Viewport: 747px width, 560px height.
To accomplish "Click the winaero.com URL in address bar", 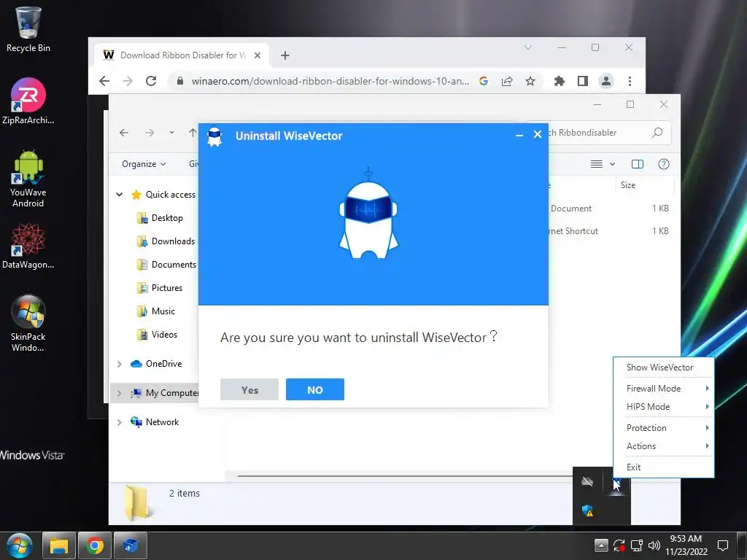I will [x=330, y=81].
